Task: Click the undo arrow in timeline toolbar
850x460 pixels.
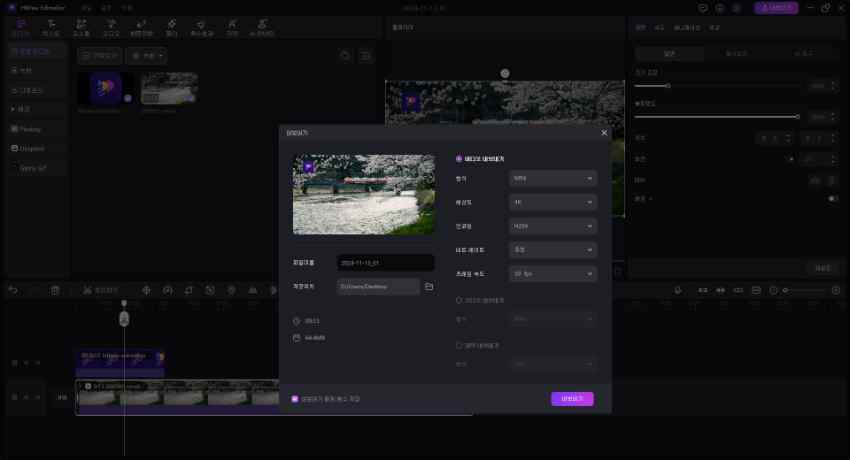Action: point(13,290)
